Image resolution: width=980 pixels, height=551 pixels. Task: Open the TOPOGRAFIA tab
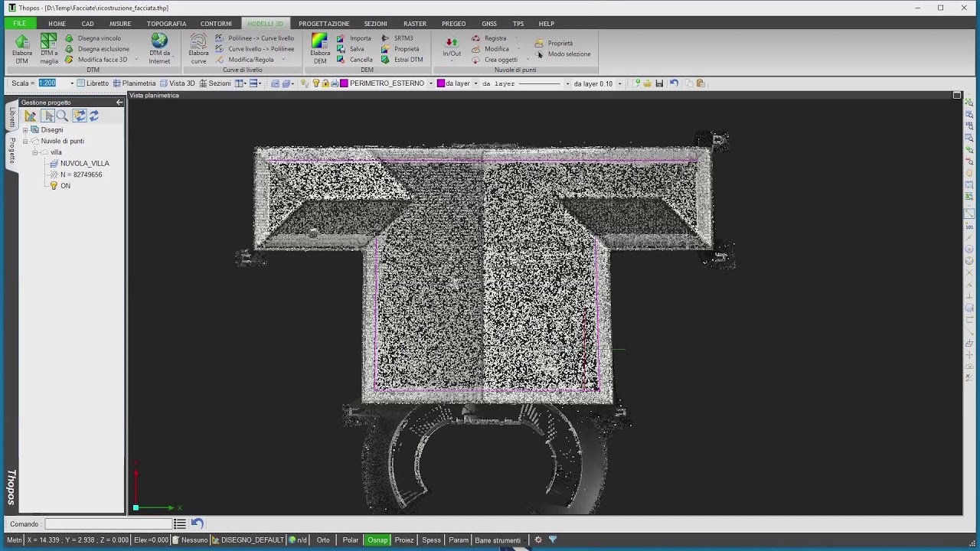166,24
